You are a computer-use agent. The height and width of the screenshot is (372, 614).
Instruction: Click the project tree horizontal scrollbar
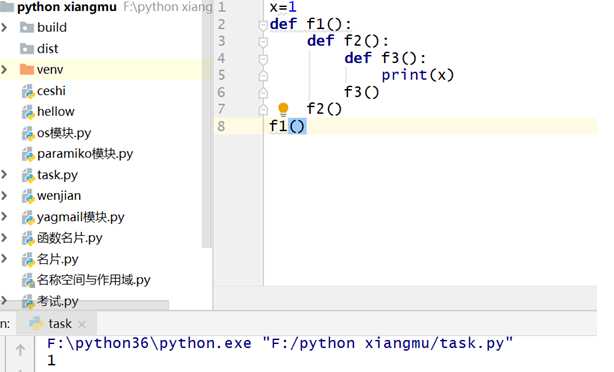click(x=84, y=305)
